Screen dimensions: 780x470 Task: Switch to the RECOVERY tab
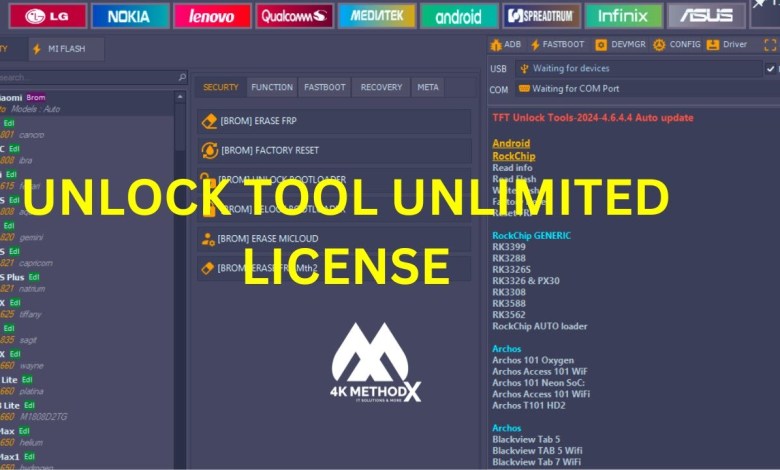click(x=381, y=87)
